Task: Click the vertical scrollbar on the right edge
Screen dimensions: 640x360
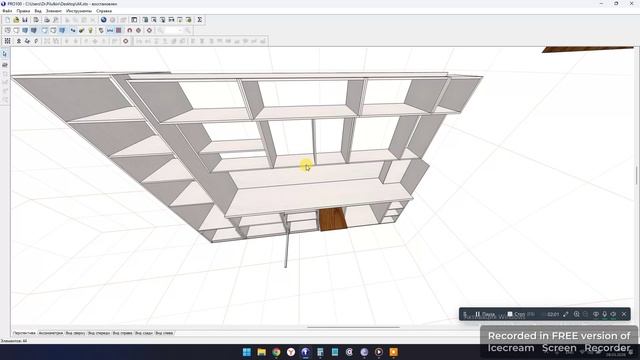Action: pos(637,175)
